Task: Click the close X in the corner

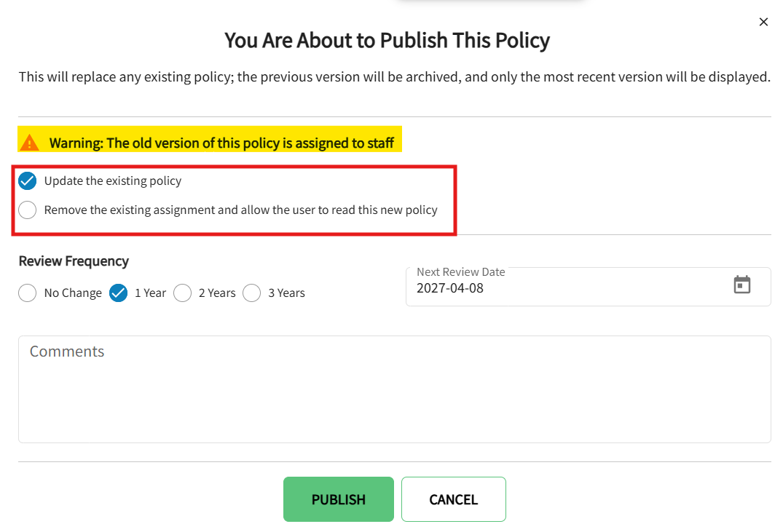Action: click(763, 22)
